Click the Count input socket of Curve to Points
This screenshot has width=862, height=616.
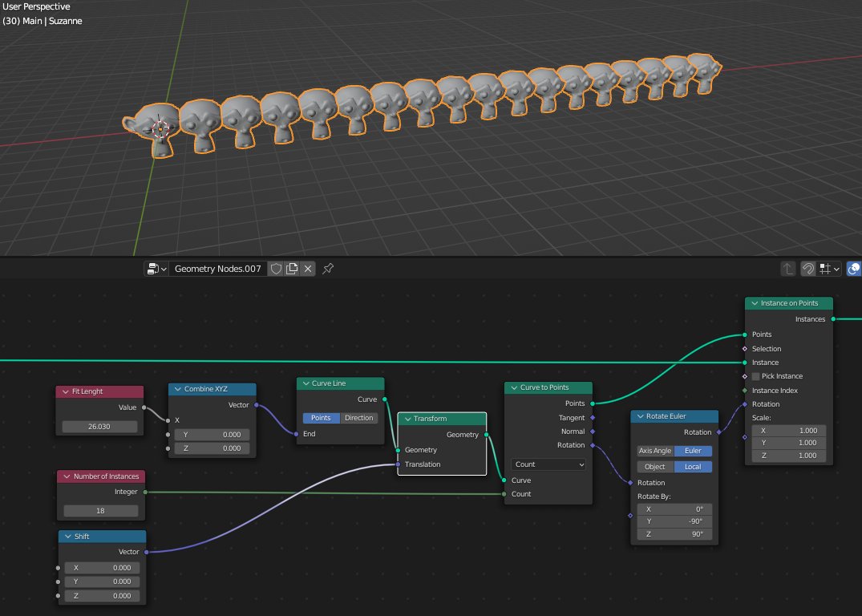(504, 494)
